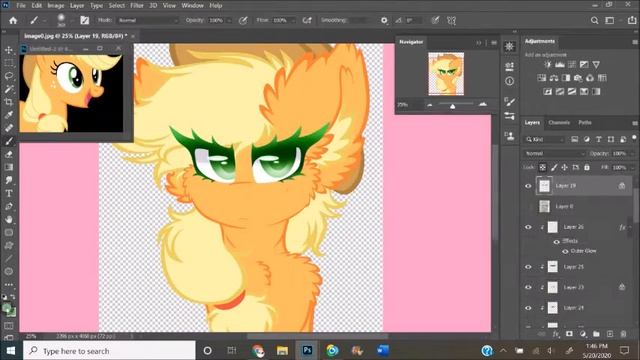Open brush Mode dropdown

[148, 20]
